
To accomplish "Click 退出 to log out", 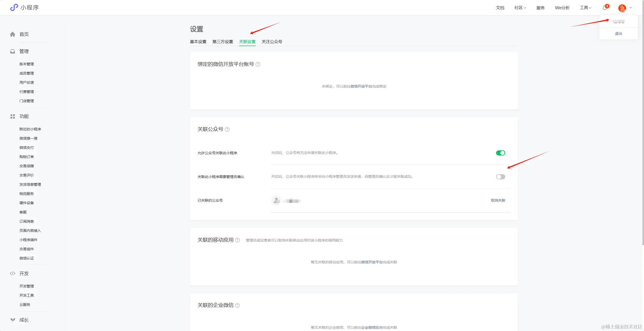I will pyautogui.click(x=618, y=34).
